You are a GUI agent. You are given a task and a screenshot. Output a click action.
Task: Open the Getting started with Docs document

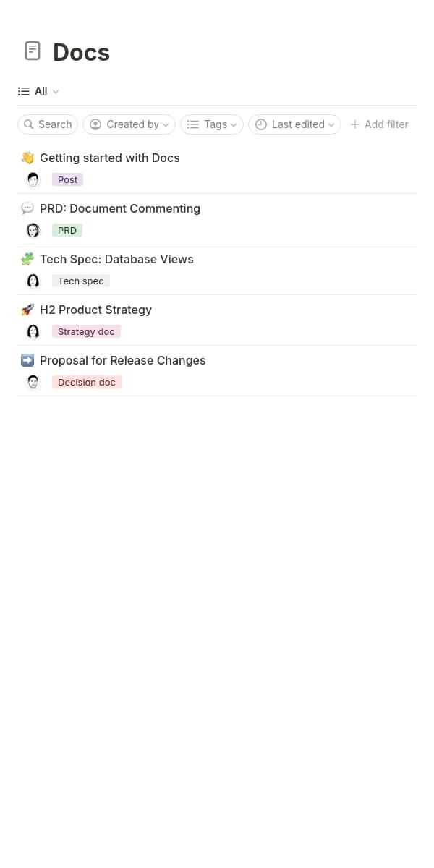109,158
